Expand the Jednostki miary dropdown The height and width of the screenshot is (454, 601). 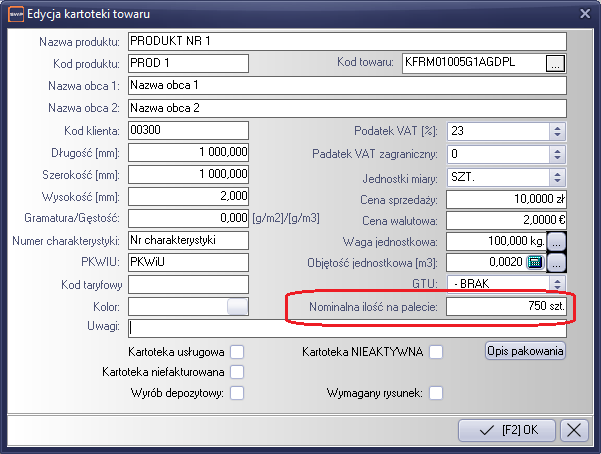557,175
